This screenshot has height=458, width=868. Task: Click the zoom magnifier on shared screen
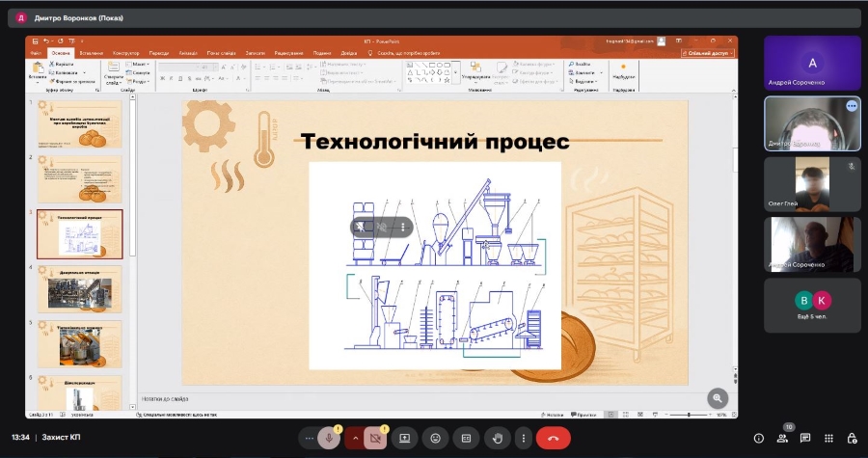click(x=717, y=397)
